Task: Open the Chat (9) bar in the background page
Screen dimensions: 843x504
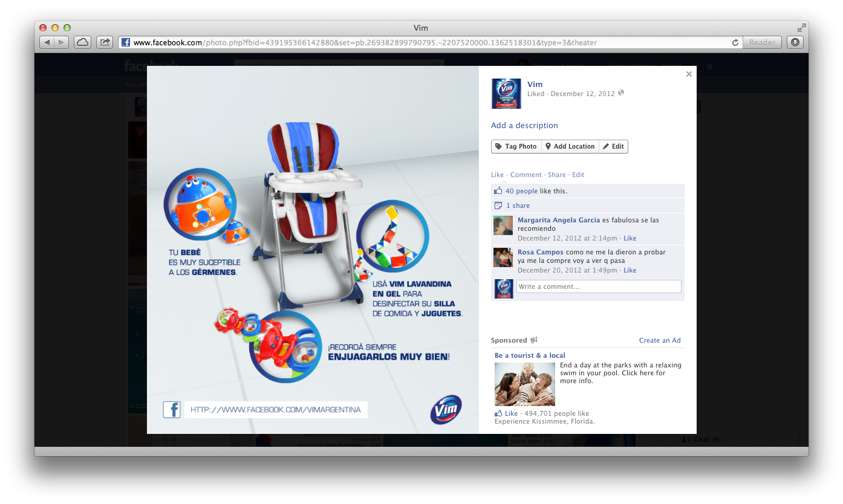Action: tap(701, 439)
